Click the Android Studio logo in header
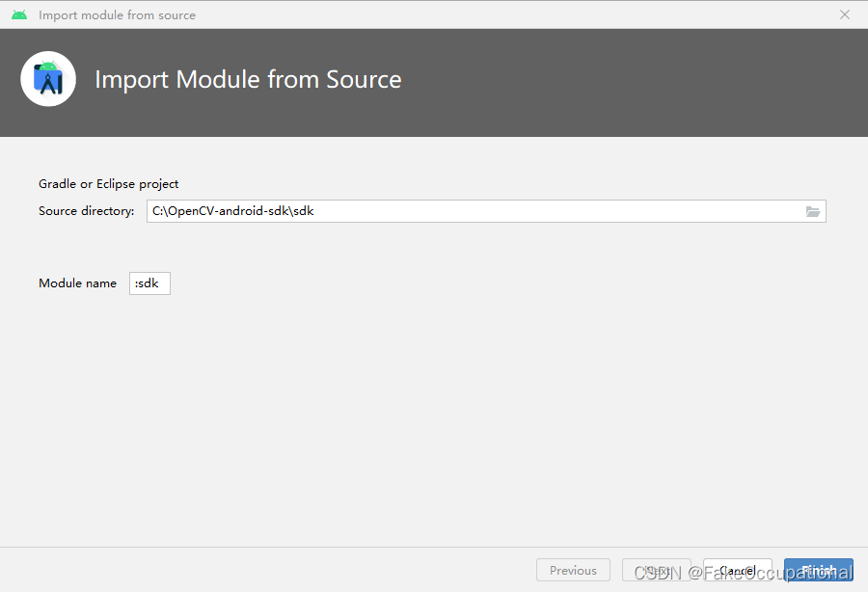The height and width of the screenshot is (592, 868). (x=48, y=79)
